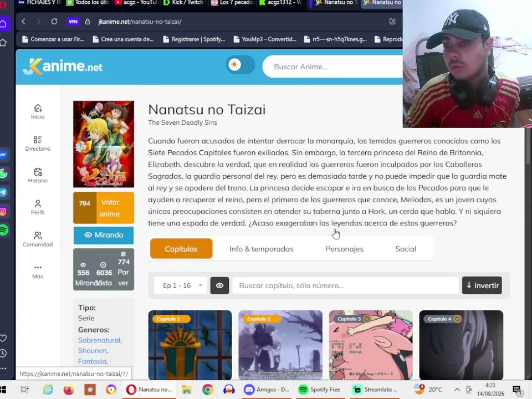The image size is (532, 399).
Task: Open the Ep 1 - 16 range dropdown
Action: pos(180,285)
